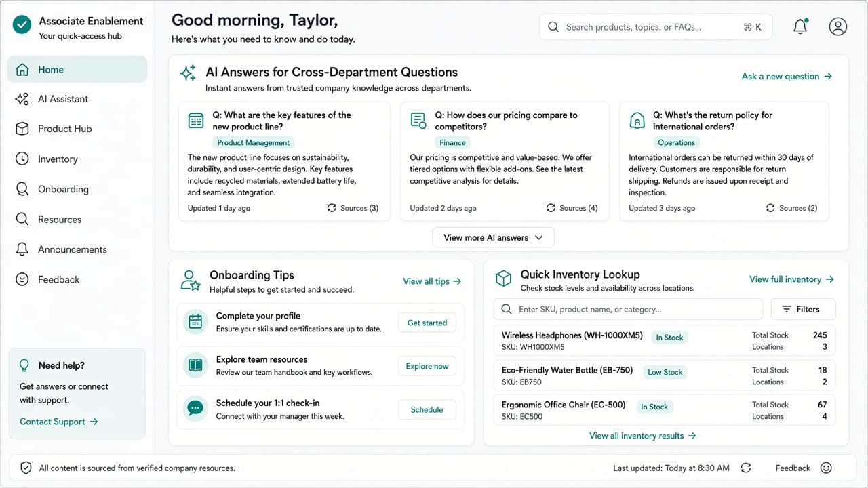Refresh sources icon on Sources (4)

pyautogui.click(x=551, y=208)
